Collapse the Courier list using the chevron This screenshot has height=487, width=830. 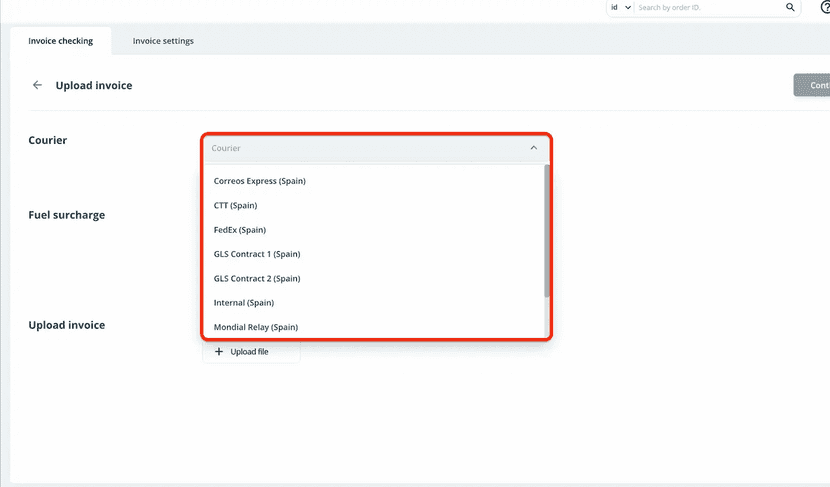coord(533,148)
